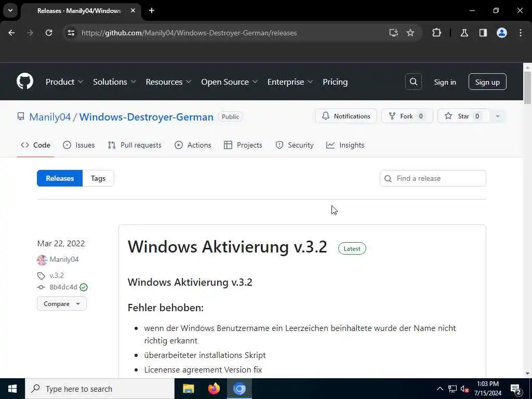
Task: Click the Notifications button
Action: [345, 116]
